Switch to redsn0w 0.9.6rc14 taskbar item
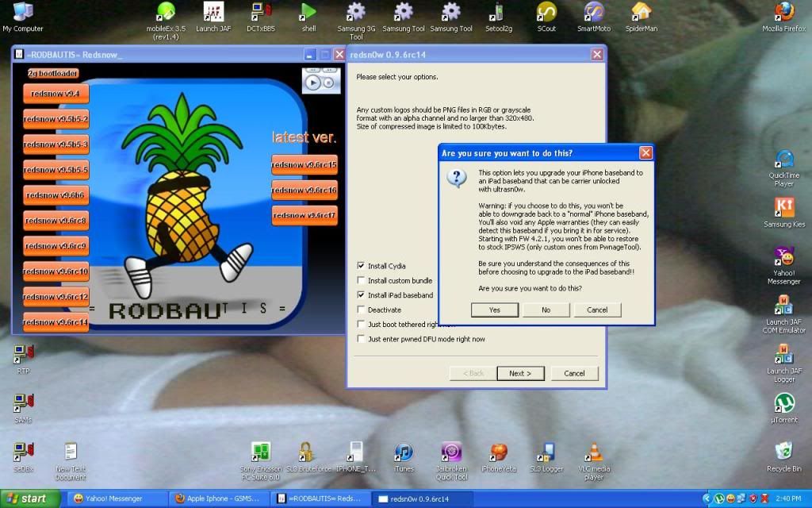 click(422, 498)
